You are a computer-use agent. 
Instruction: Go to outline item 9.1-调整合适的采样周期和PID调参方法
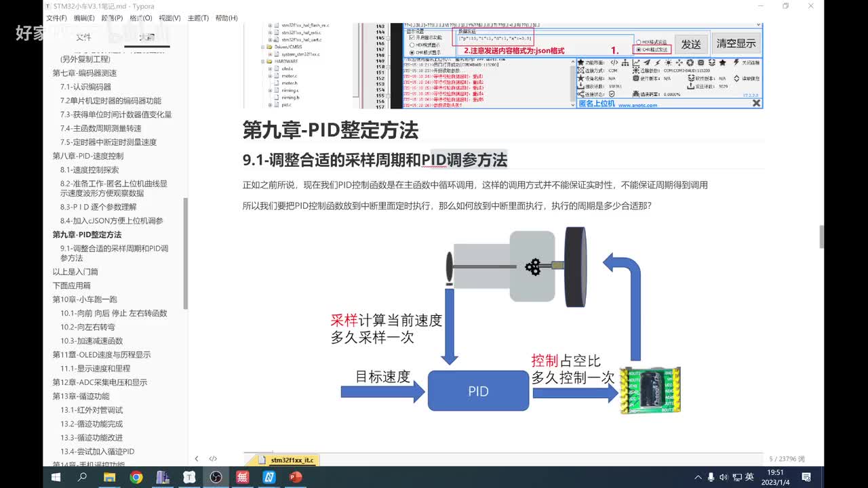click(x=114, y=253)
